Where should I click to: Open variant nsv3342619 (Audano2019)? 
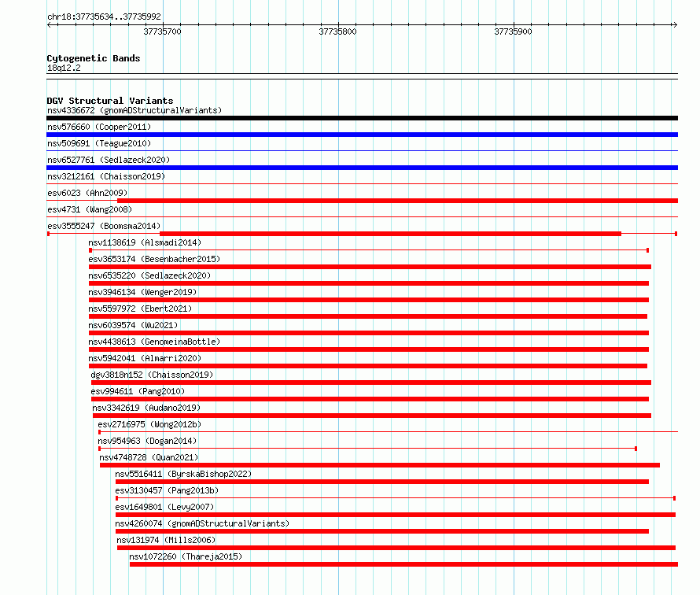146,408
